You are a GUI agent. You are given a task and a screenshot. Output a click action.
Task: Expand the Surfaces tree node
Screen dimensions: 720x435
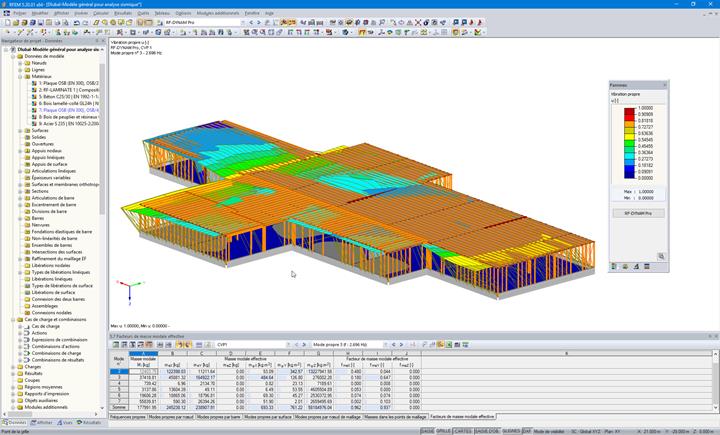pos(20,131)
